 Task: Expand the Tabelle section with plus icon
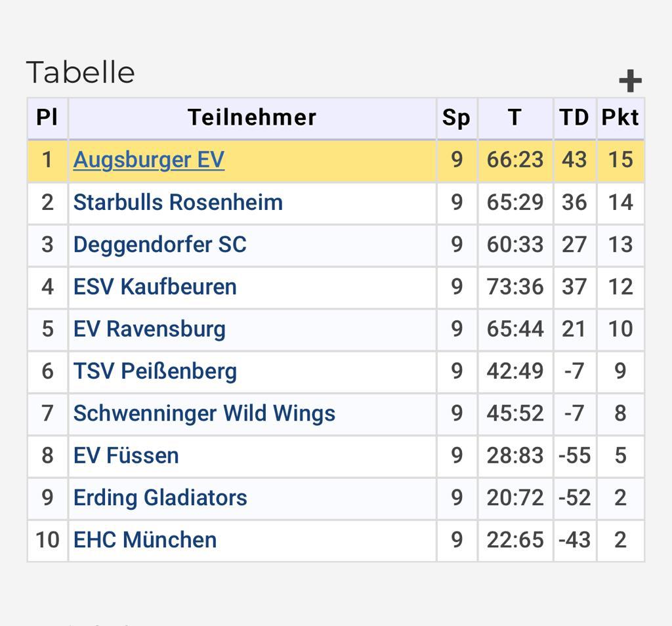[x=630, y=81]
